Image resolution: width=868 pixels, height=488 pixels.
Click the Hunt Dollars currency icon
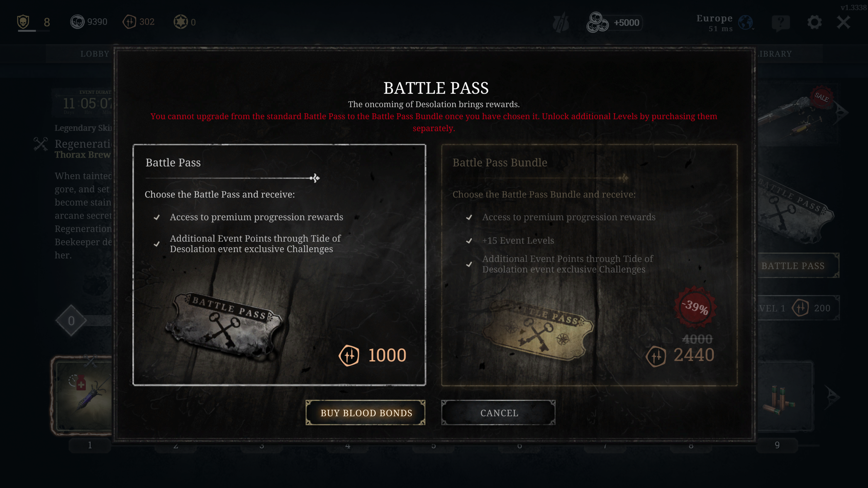tap(77, 22)
